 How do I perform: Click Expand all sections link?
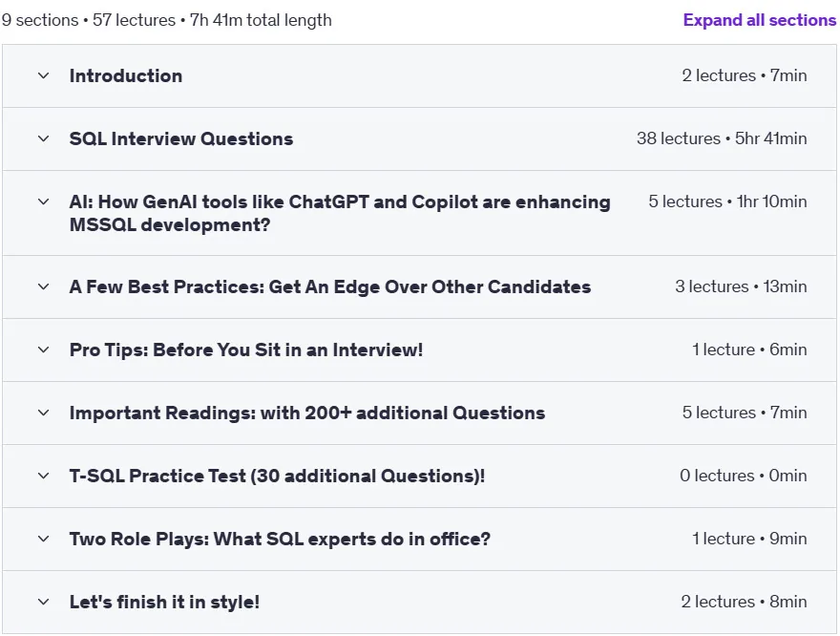759,20
